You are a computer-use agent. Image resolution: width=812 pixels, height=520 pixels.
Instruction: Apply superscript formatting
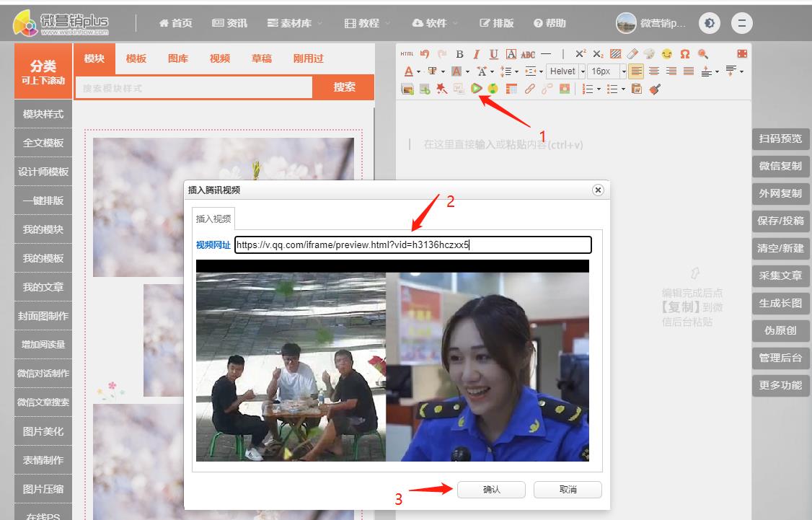581,54
